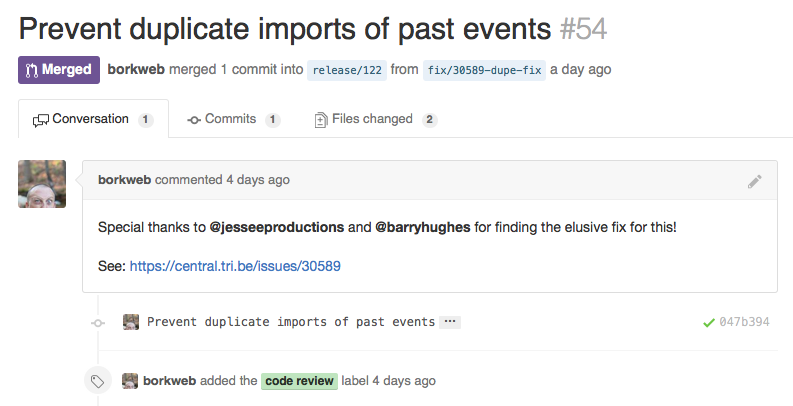Click the purple Merged status badge
This screenshot has width=793, height=406.
pos(59,70)
